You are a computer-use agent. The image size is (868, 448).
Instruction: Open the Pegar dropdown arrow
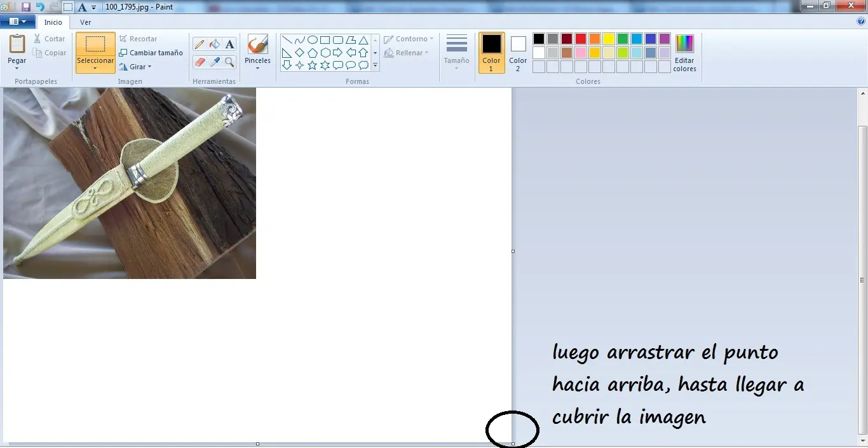click(17, 68)
